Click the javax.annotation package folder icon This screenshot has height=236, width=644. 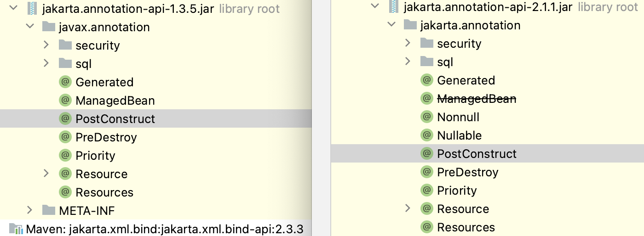point(49,27)
